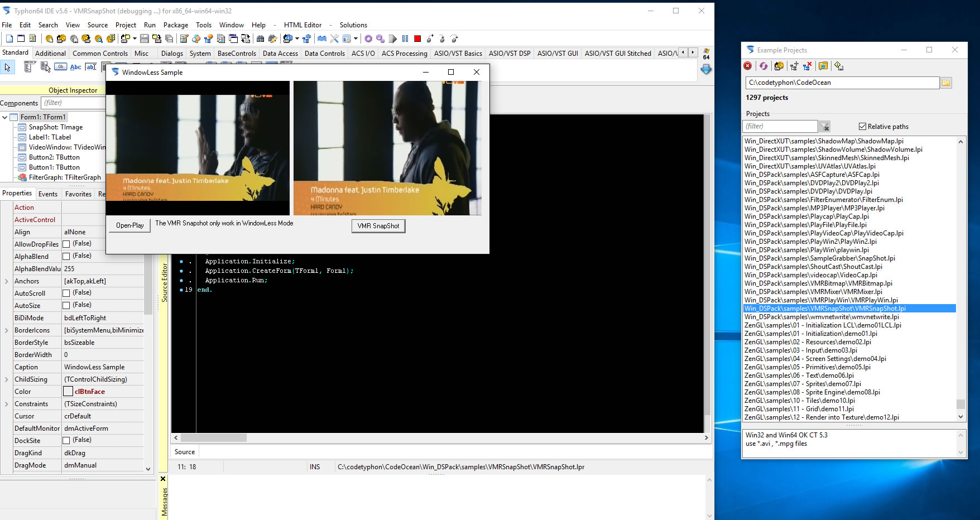Click the browse folder button beside the CodeOcean path
This screenshot has height=520, width=980.
point(945,83)
